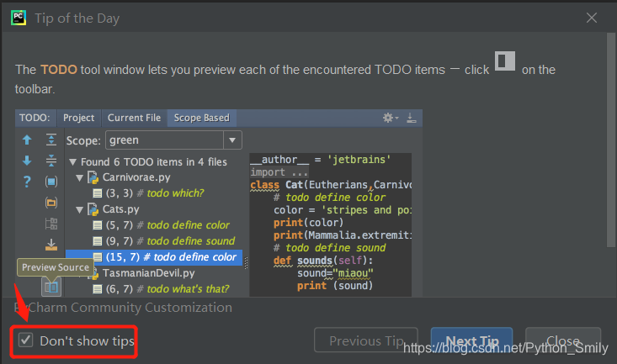Click the Flatten Packages tree icon
Image resolution: width=617 pixels, height=364 pixels.
tap(51, 224)
